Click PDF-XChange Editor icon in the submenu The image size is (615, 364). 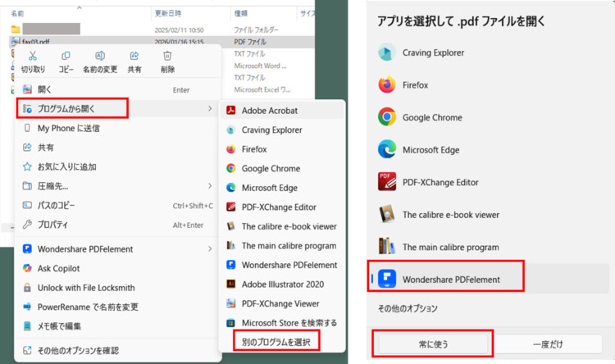pyautogui.click(x=231, y=207)
